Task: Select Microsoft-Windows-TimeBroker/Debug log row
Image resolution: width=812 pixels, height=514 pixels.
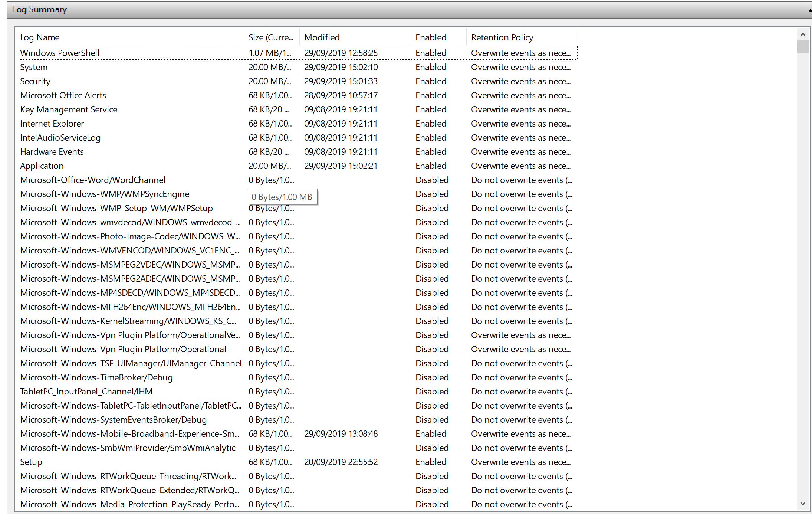Action: click(x=96, y=377)
